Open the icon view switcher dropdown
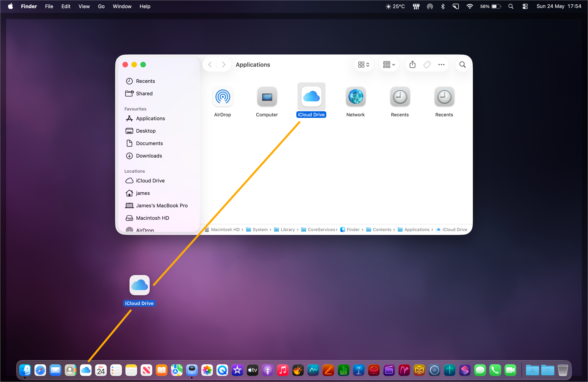 coord(364,64)
